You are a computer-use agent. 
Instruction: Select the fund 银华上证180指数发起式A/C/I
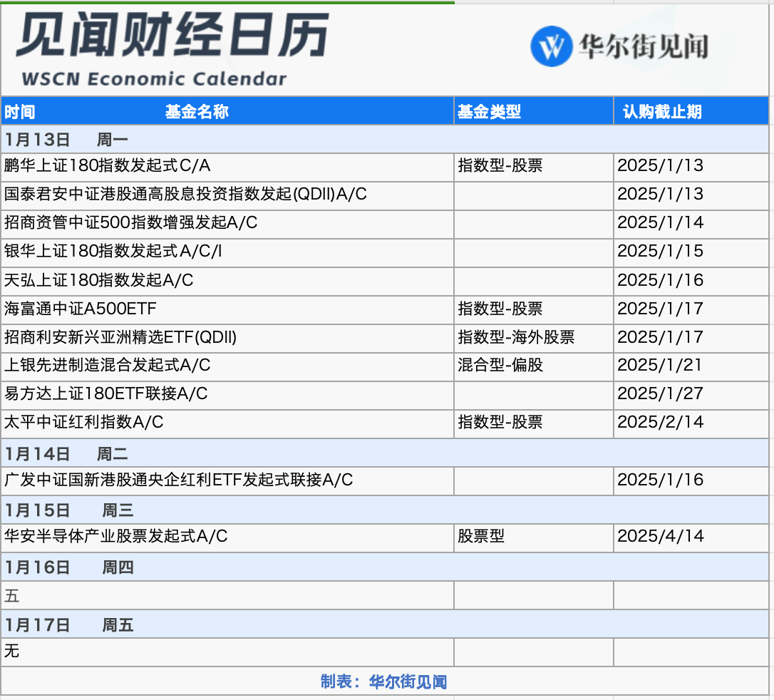(113, 251)
